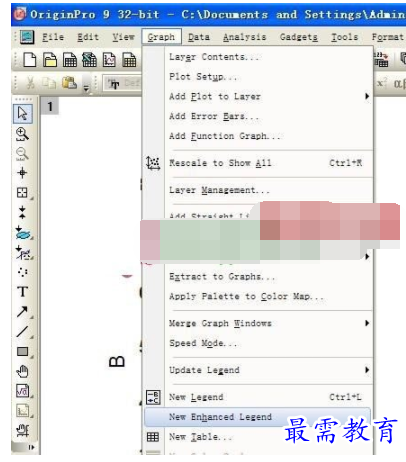
Task: Open the font name dropdown box
Action: pos(123,83)
